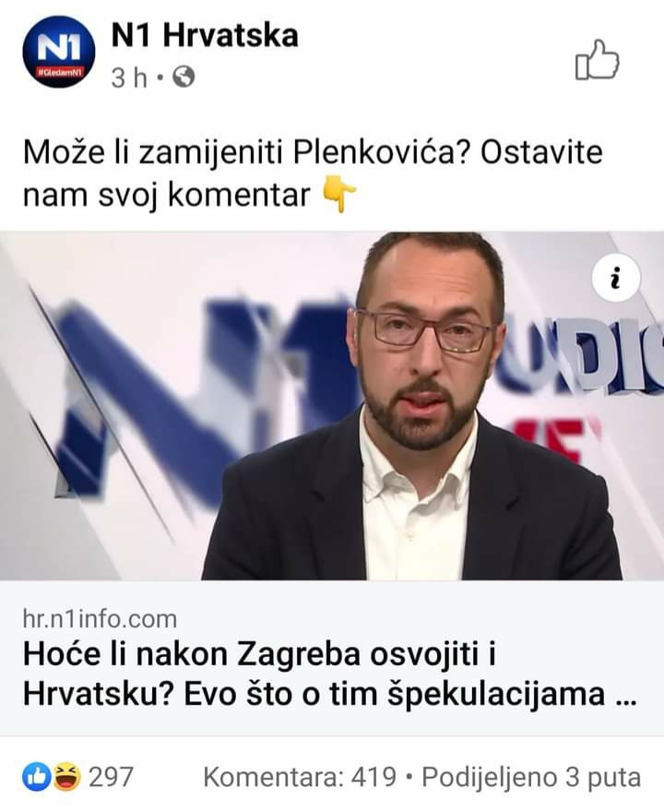The image size is (664, 812).
Task: Click the caption Može li zamijeniti Plenkovića
Action: (248, 152)
